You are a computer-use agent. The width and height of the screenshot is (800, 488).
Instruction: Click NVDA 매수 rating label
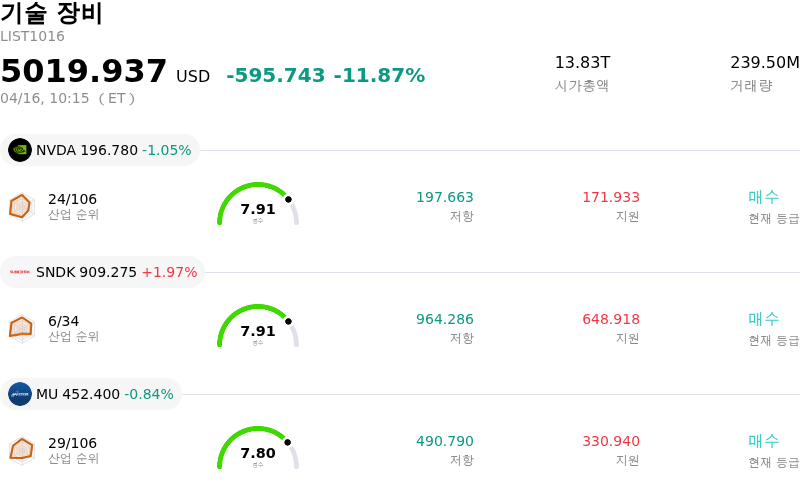[764, 197]
